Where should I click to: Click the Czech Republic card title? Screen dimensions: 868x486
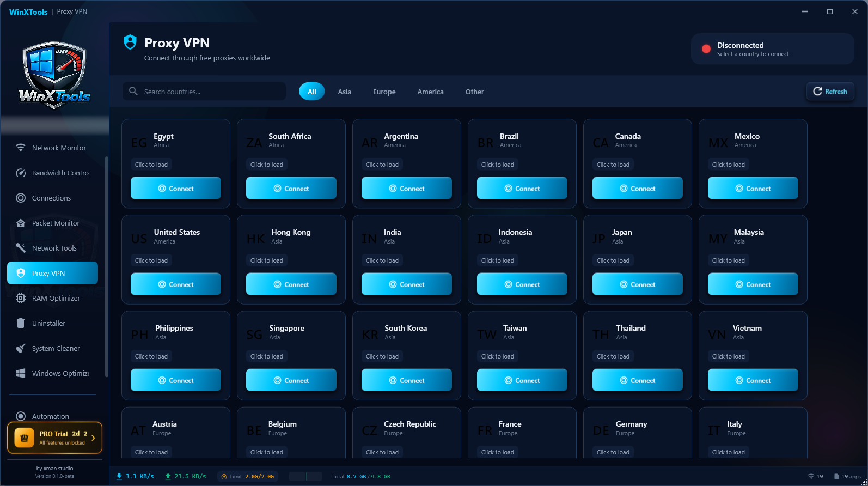click(410, 424)
